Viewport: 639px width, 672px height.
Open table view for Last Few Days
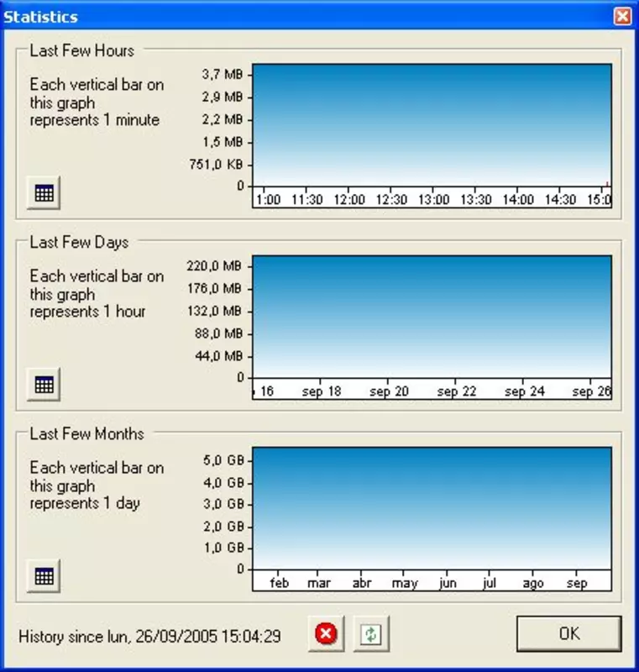(44, 385)
